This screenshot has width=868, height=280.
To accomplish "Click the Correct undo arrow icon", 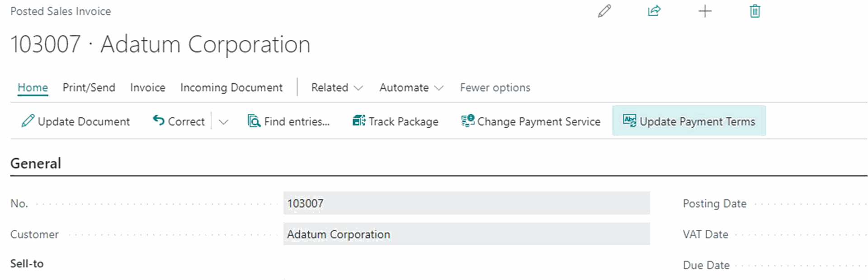I will (159, 121).
